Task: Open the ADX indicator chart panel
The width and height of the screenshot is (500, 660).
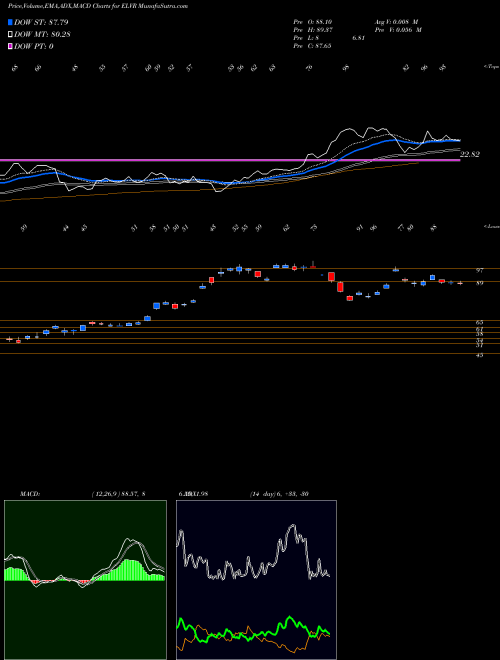Action: tap(256, 580)
